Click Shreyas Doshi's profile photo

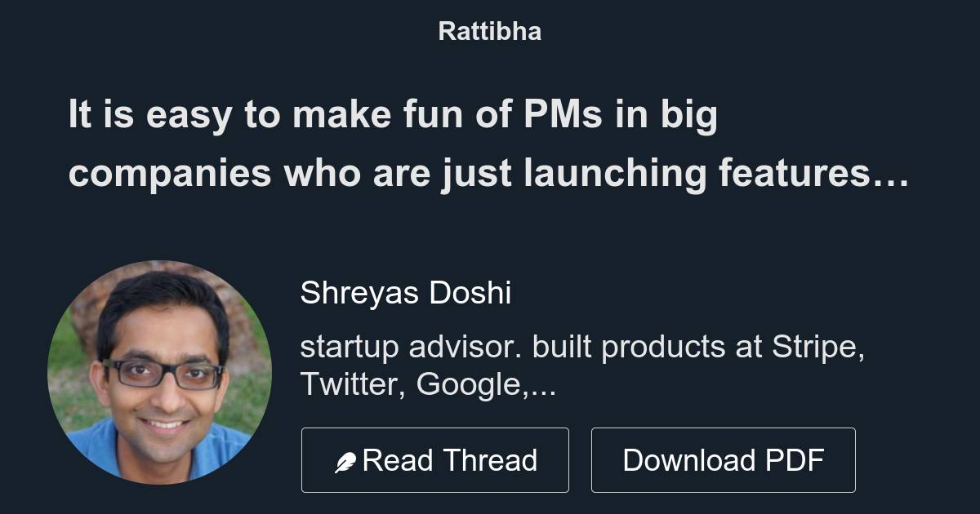[160, 373]
